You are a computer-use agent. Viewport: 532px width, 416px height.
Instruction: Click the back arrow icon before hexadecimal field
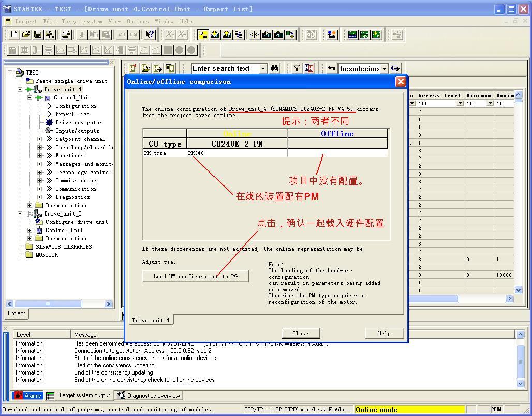coord(332,68)
